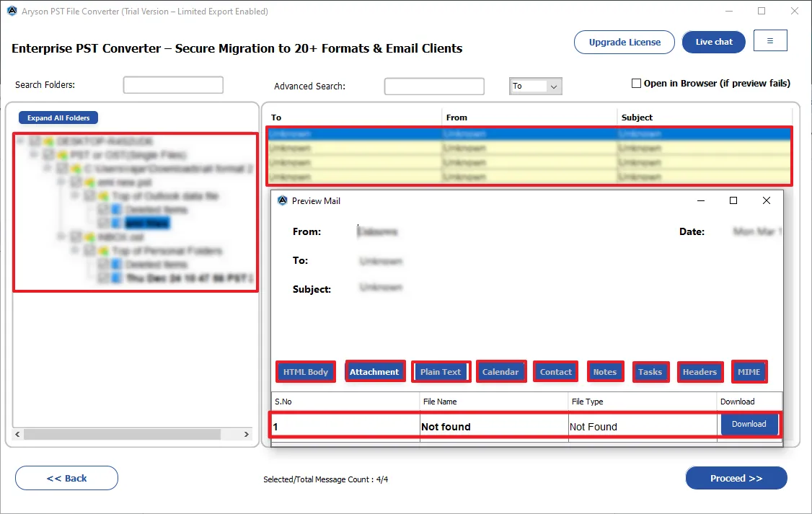
Task: Open the To dropdown beside Advanced Search
Action: [x=536, y=86]
